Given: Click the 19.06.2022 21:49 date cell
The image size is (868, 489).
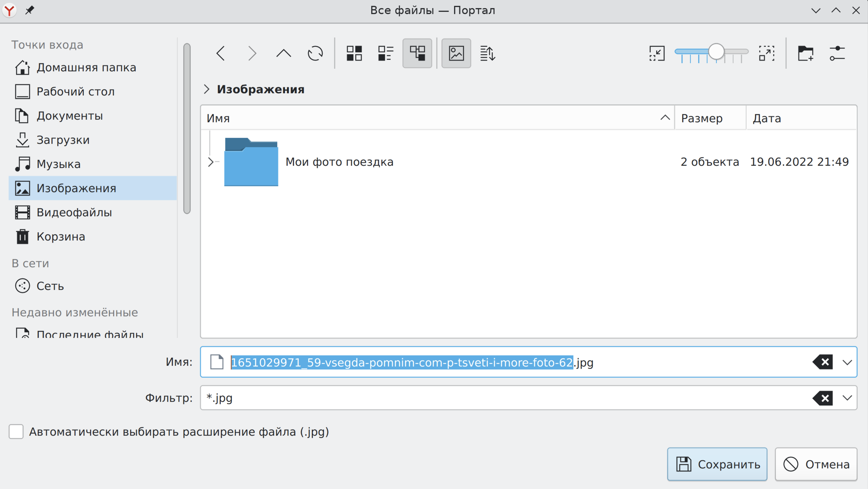Looking at the screenshot, I should click(799, 162).
